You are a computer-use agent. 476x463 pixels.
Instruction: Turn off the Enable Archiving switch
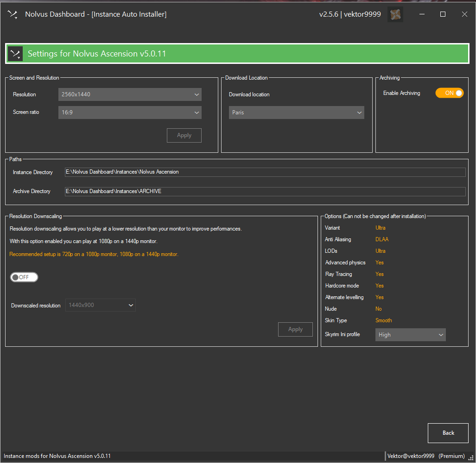point(450,93)
